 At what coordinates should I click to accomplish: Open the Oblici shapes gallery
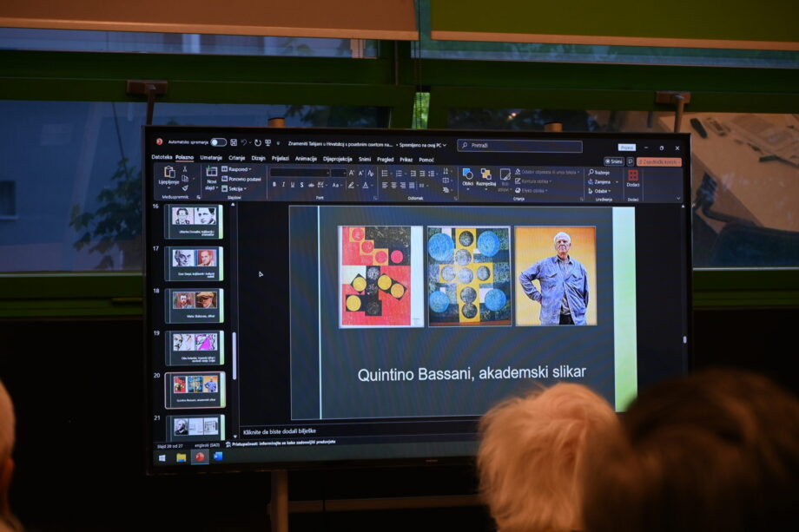(x=468, y=179)
